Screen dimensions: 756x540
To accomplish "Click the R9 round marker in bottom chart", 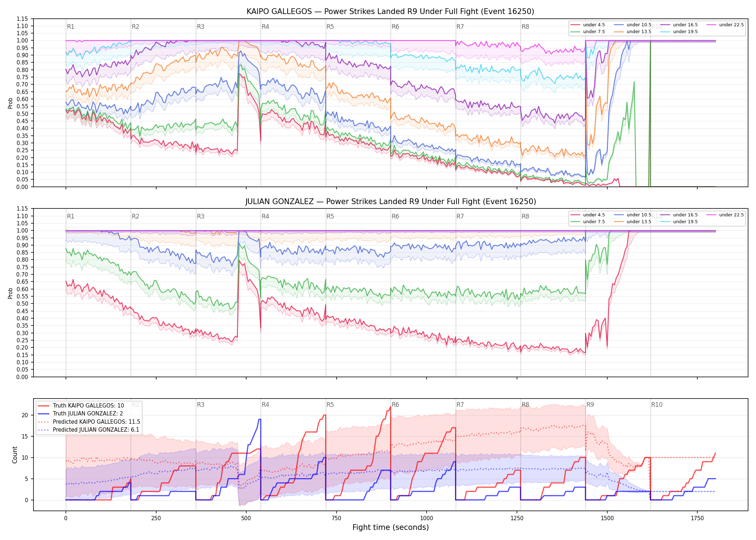I will (590, 405).
